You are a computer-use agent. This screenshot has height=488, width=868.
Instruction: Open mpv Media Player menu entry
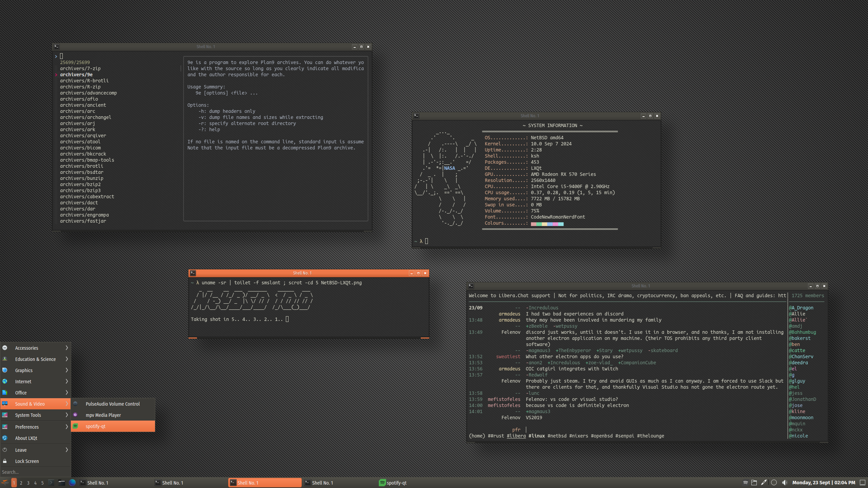click(x=113, y=415)
